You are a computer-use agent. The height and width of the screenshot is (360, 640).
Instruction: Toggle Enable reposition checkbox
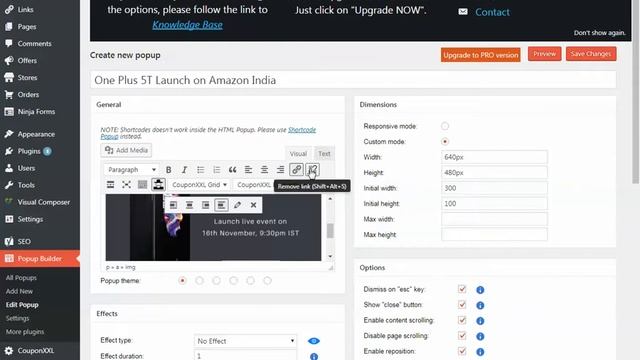click(x=462, y=351)
